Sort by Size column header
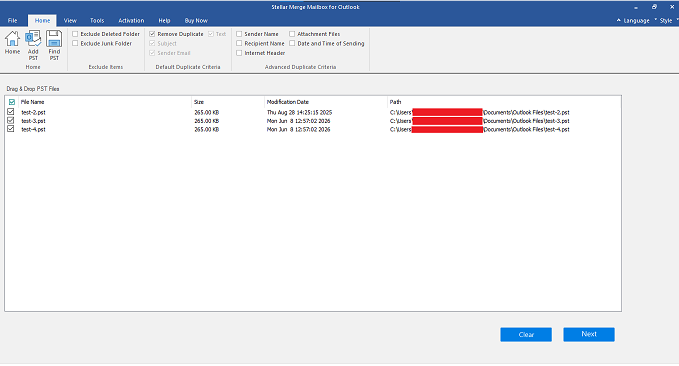The image size is (679, 366). 199,102
